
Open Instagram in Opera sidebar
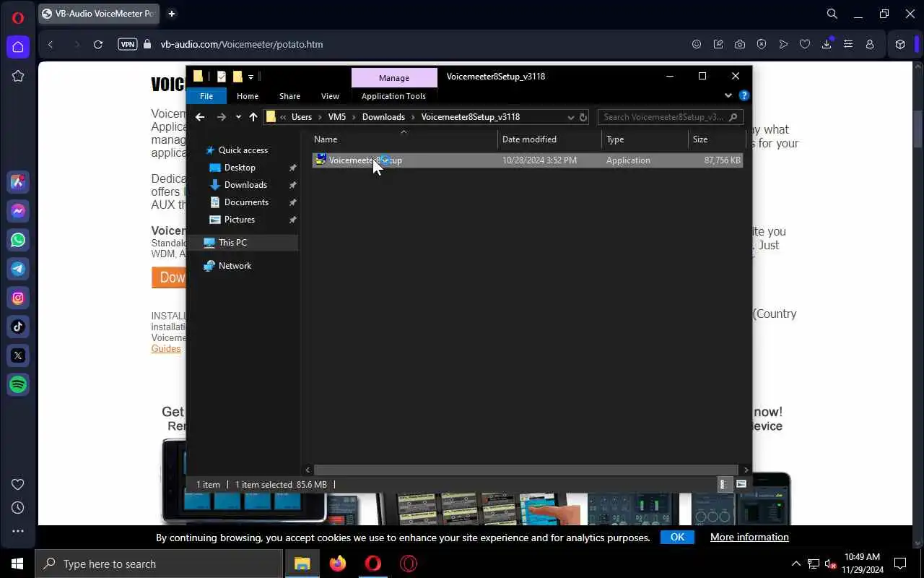pyautogui.click(x=18, y=298)
